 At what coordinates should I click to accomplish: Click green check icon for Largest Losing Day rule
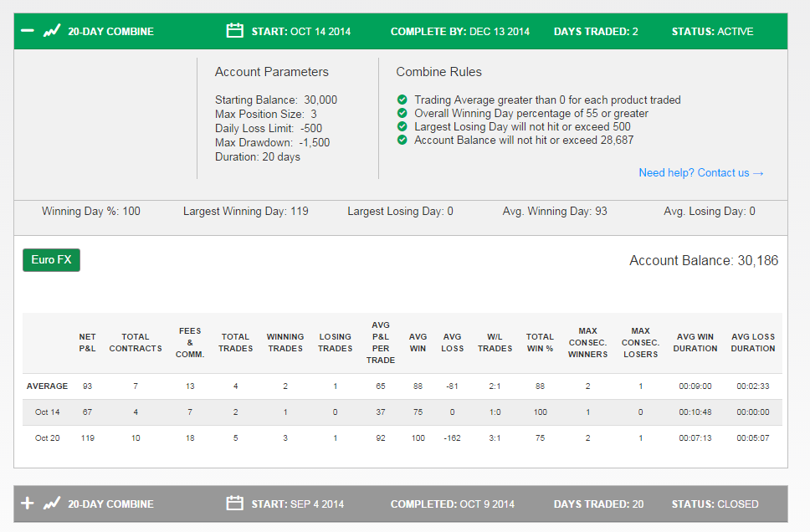(402, 126)
